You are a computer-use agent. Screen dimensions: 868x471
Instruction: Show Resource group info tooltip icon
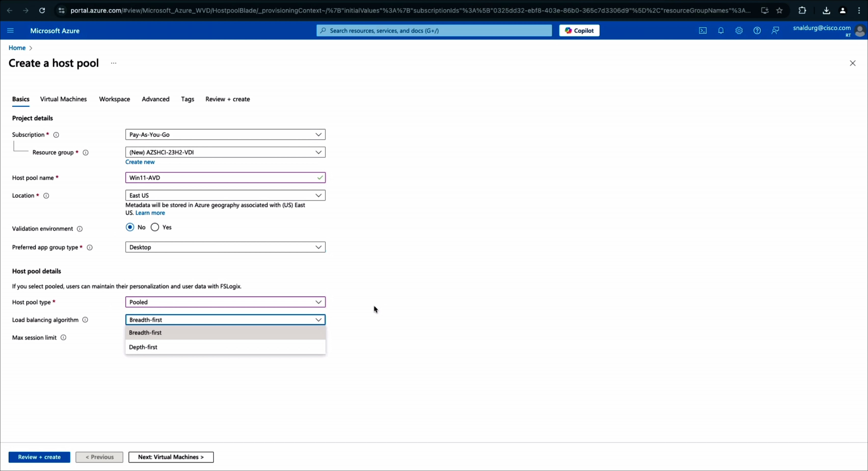pyautogui.click(x=86, y=153)
